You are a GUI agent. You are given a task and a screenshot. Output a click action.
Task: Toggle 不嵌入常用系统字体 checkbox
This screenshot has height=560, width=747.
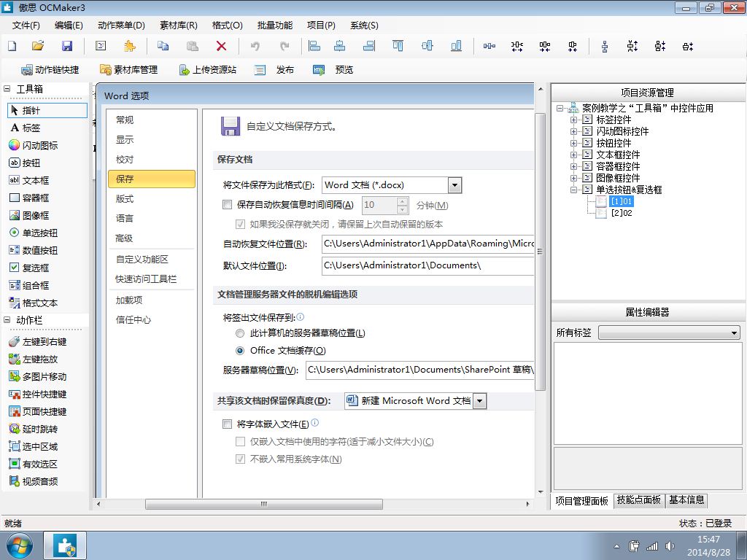click(241, 459)
